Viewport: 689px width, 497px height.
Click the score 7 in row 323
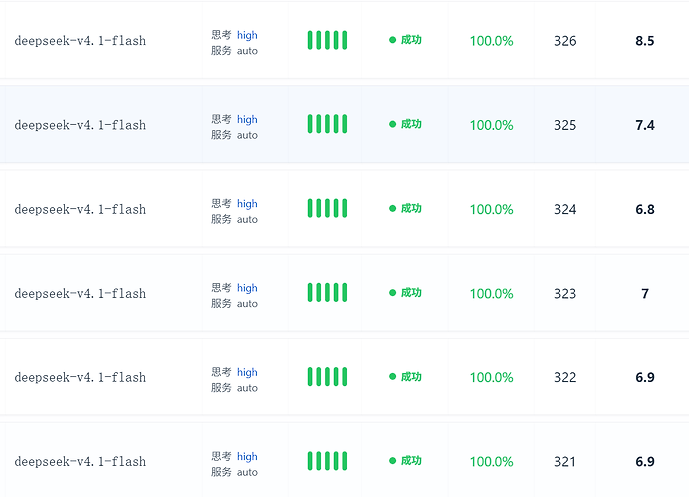(x=645, y=294)
